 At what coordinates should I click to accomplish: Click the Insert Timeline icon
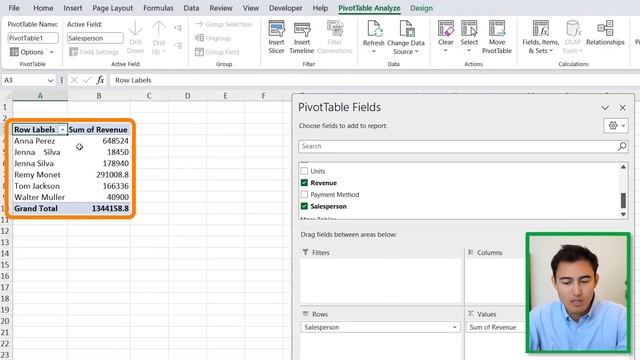(302, 29)
